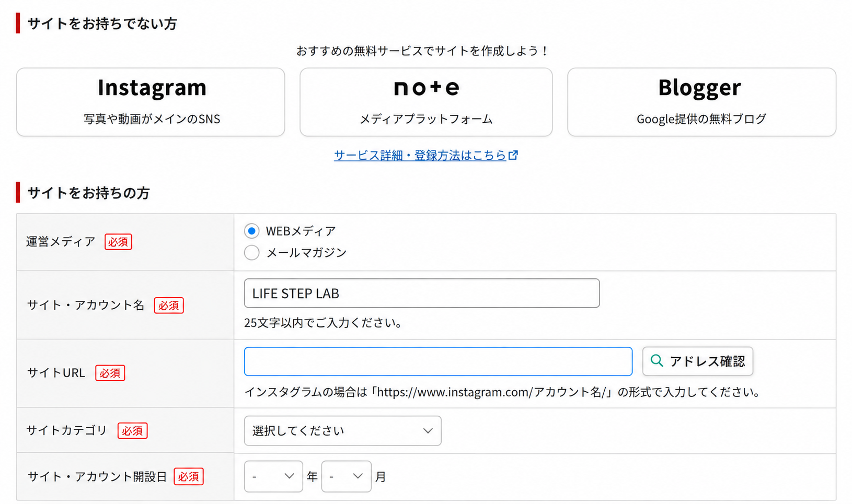Click the サイトをお持ちでない方 heading
This screenshot has height=504, width=852.
(x=102, y=24)
